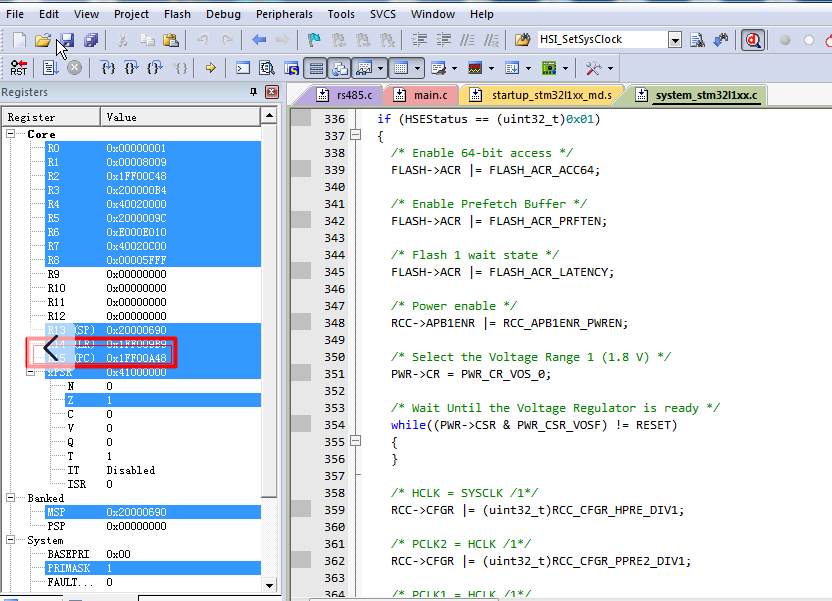The height and width of the screenshot is (601, 832).
Task: Open the Command Window icon
Action: click(x=243, y=68)
